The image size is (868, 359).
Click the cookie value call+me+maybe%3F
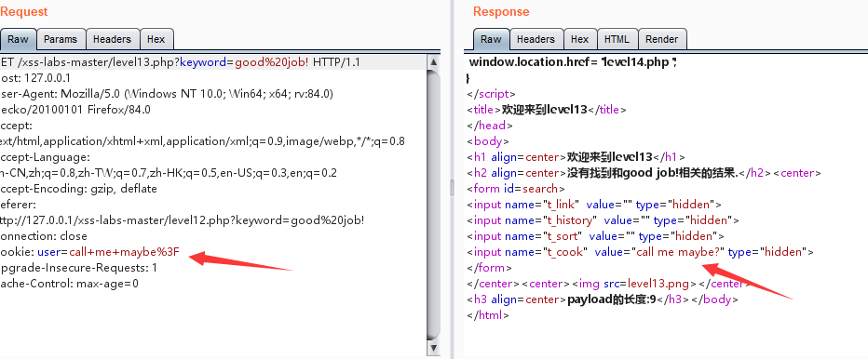(x=125, y=252)
